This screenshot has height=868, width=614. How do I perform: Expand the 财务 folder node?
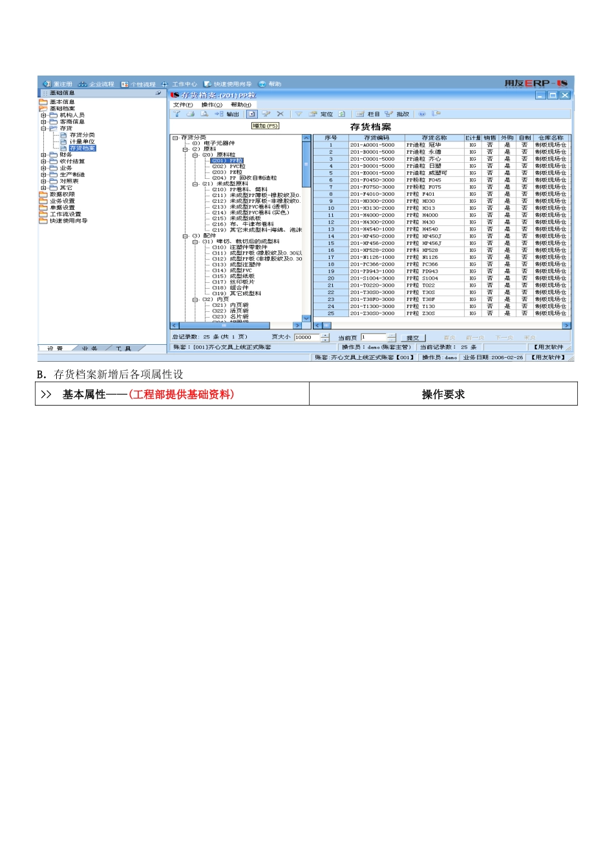[43, 155]
